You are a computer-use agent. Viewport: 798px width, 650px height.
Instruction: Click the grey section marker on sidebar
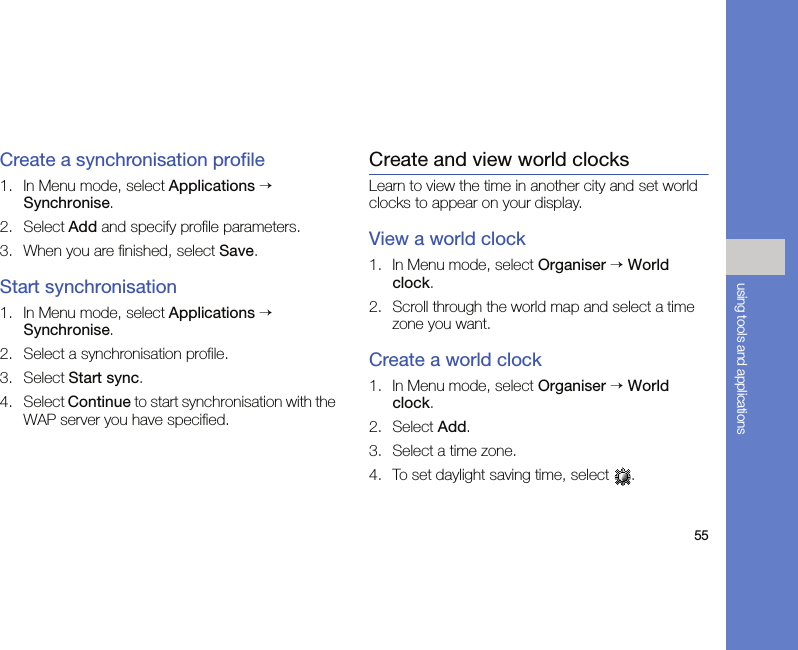point(756,257)
